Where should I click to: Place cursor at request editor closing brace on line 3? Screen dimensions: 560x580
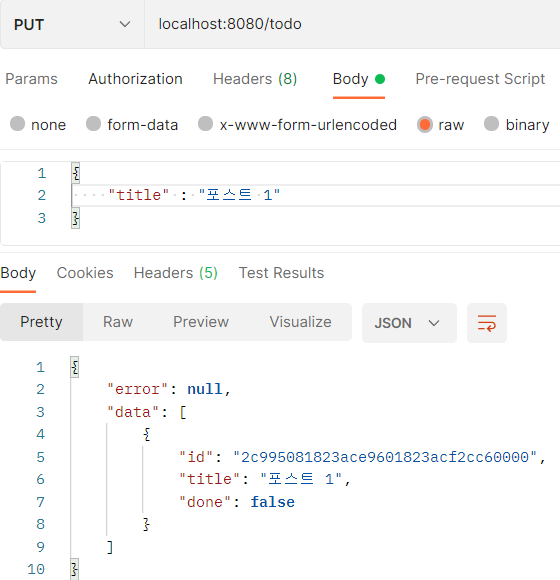click(75, 218)
